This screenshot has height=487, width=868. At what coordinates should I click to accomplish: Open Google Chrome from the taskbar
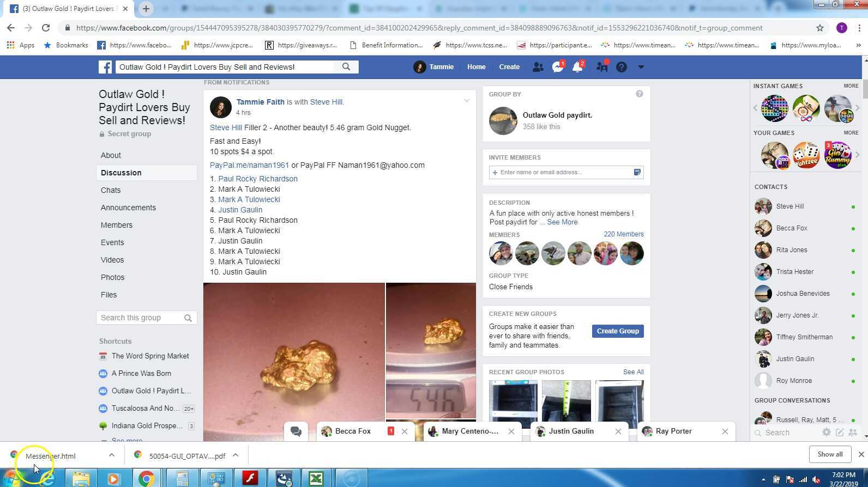point(146,478)
